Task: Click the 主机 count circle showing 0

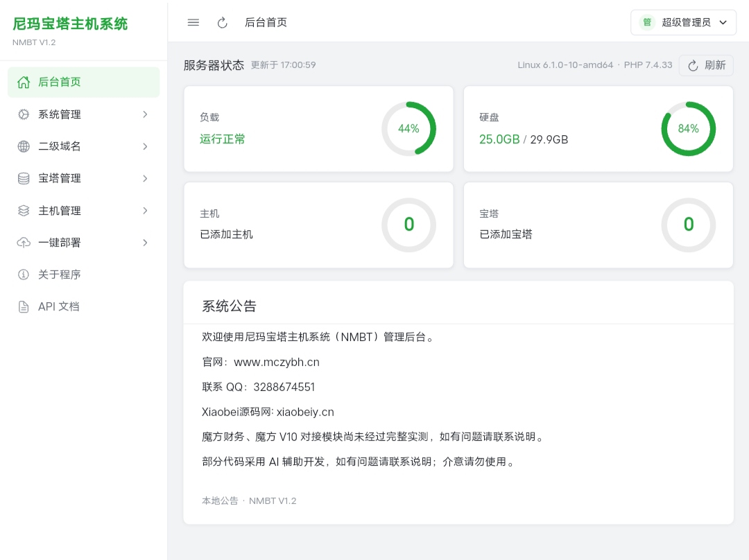Action: pos(409,225)
